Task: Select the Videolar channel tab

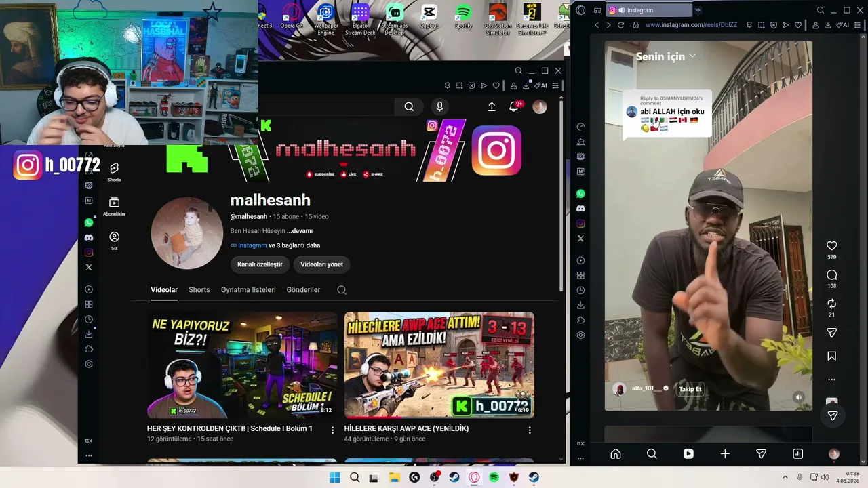Action: tap(164, 290)
